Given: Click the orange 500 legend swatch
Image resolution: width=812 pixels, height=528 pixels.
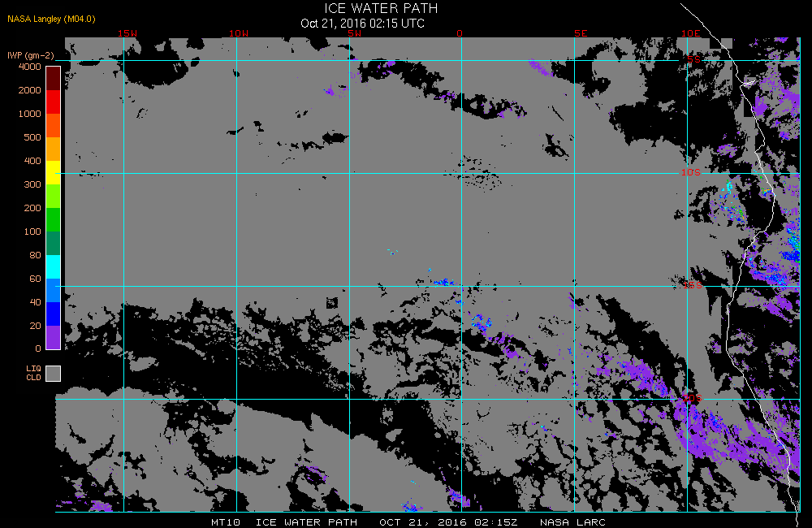Looking at the screenshot, I should pos(54,149).
